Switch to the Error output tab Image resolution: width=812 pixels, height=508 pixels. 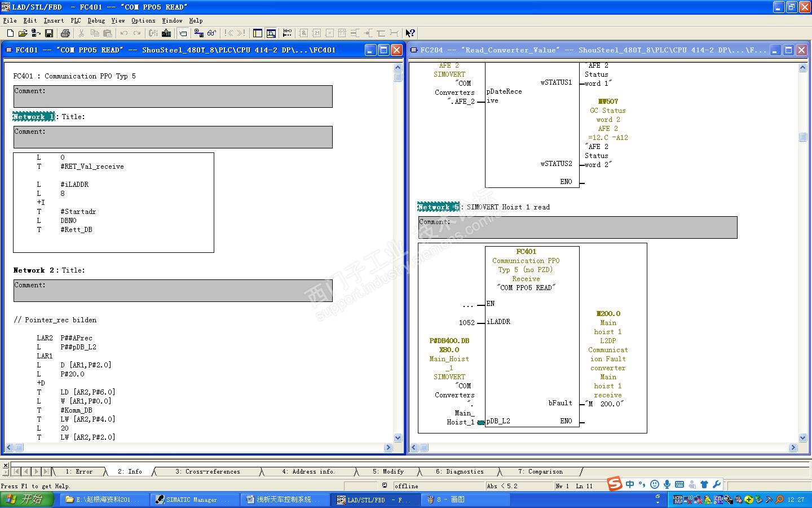79,471
